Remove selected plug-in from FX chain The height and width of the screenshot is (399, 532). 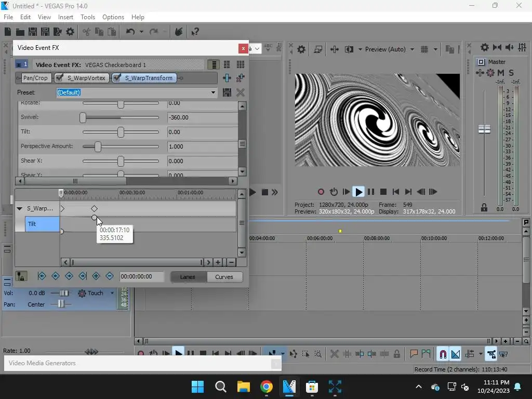[x=240, y=78]
